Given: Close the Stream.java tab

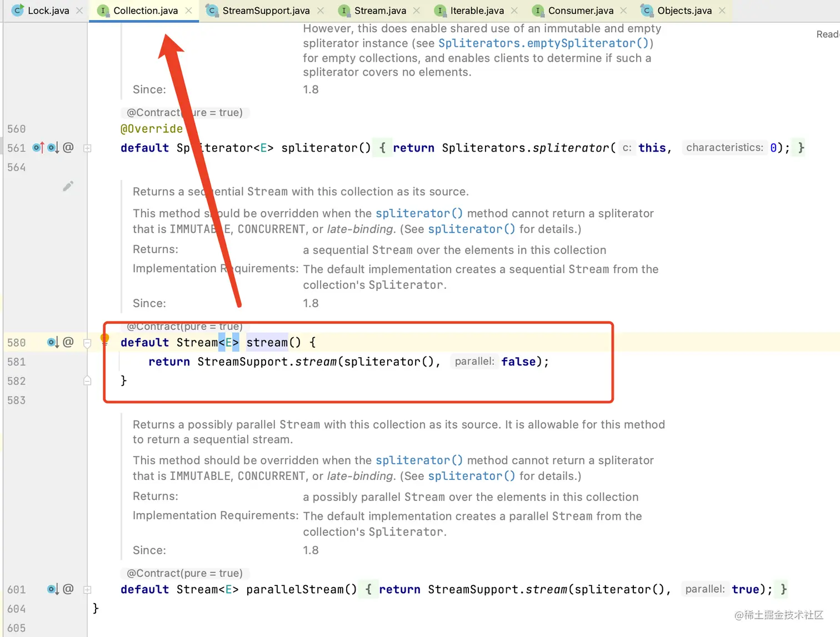Looking at the screenshot, I should point(417,11).
